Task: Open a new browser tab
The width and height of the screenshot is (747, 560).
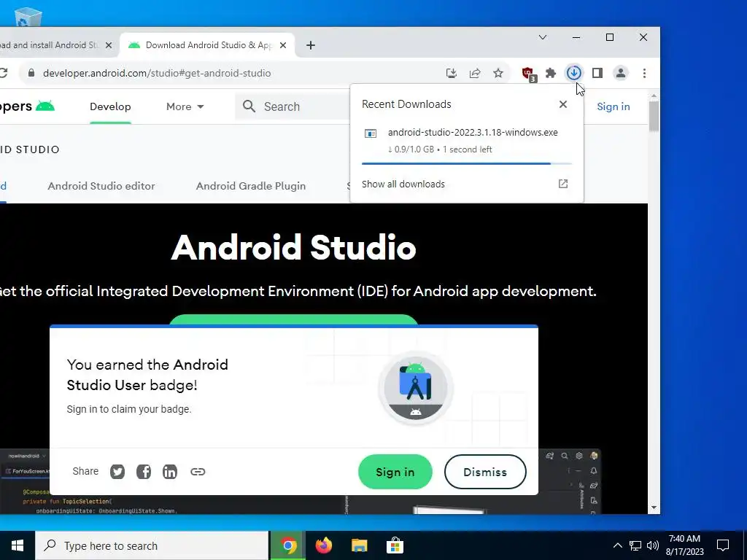Action: point(311,45)
